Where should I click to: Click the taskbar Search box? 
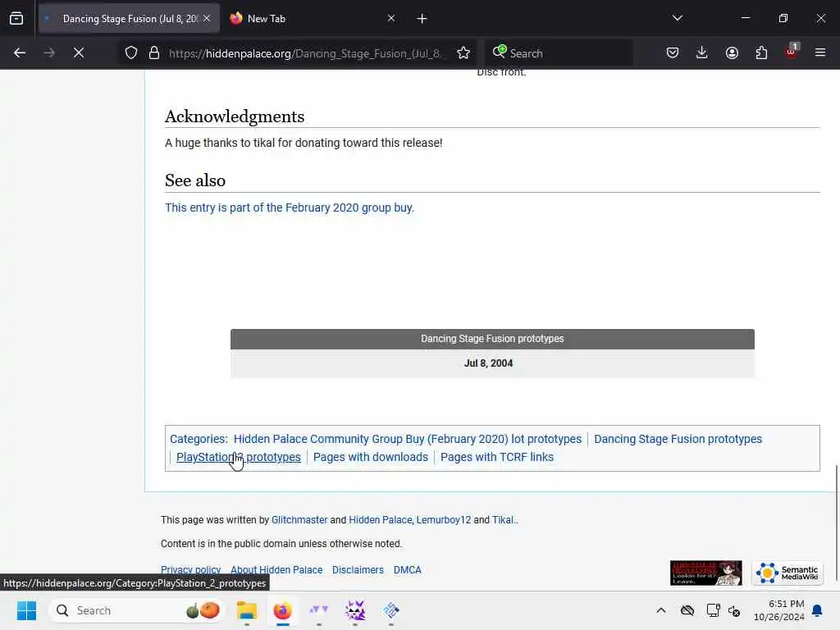(x=137, y=610)
